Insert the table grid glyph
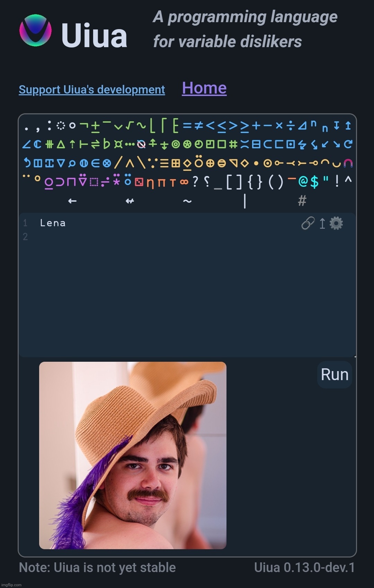This screenshot has width=374, height=588. click(176, 163)
